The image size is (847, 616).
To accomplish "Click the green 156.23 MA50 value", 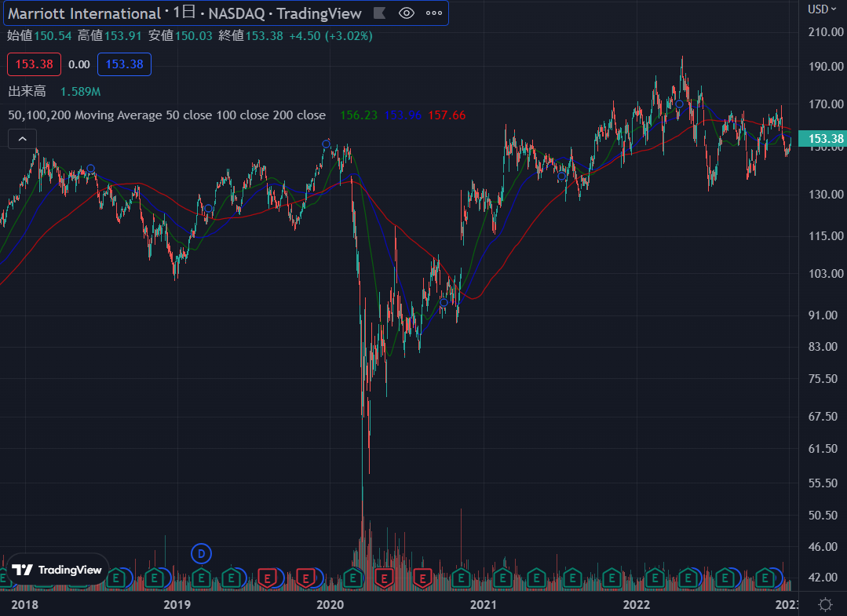I will point(359,115).
